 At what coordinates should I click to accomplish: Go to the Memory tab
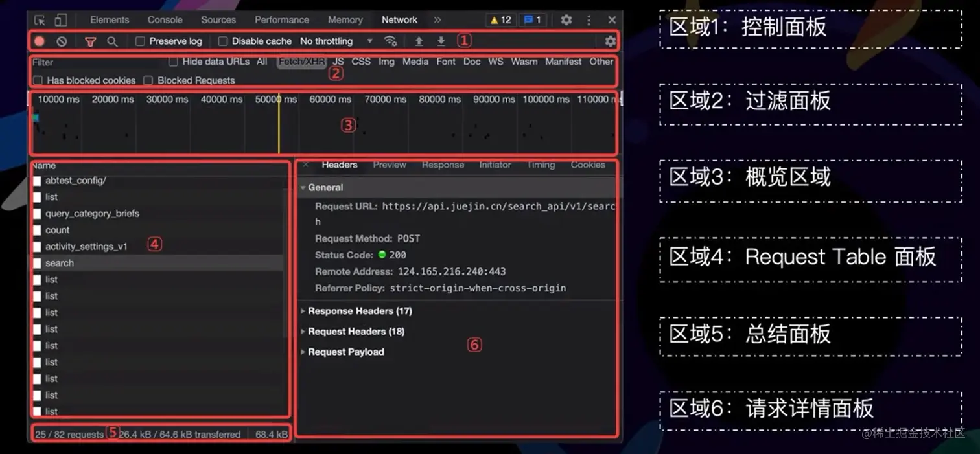pyautogui.click(x=345, y=20)
